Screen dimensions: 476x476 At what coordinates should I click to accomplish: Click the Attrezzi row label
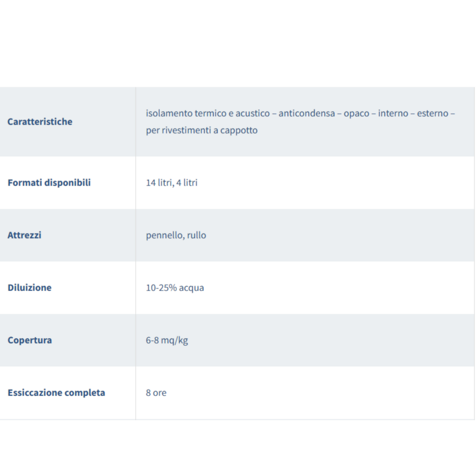click(x=24, y=235)
